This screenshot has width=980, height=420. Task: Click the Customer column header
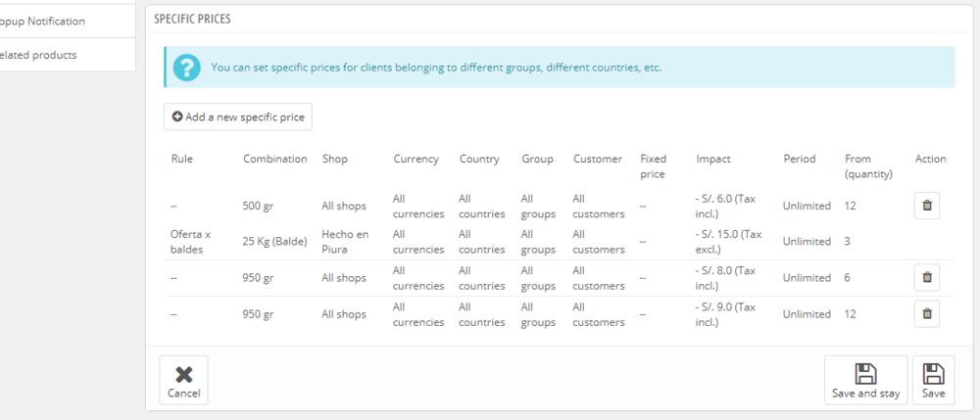coord(598,160)
